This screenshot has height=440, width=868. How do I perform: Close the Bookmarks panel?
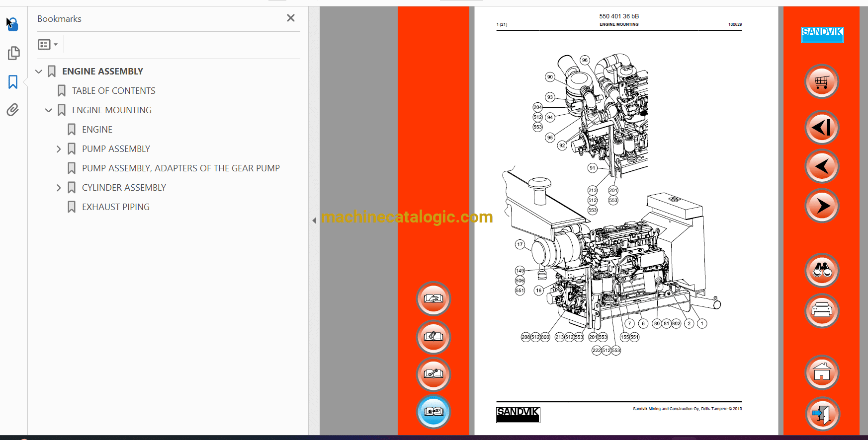pyautogui.click(x=291, y=18)
